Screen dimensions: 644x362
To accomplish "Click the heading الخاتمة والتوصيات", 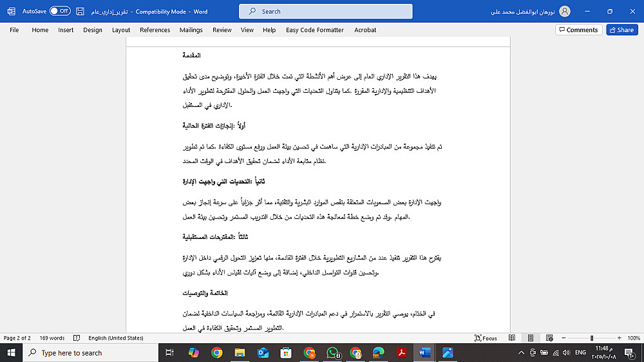I will (x=205, y=293).
